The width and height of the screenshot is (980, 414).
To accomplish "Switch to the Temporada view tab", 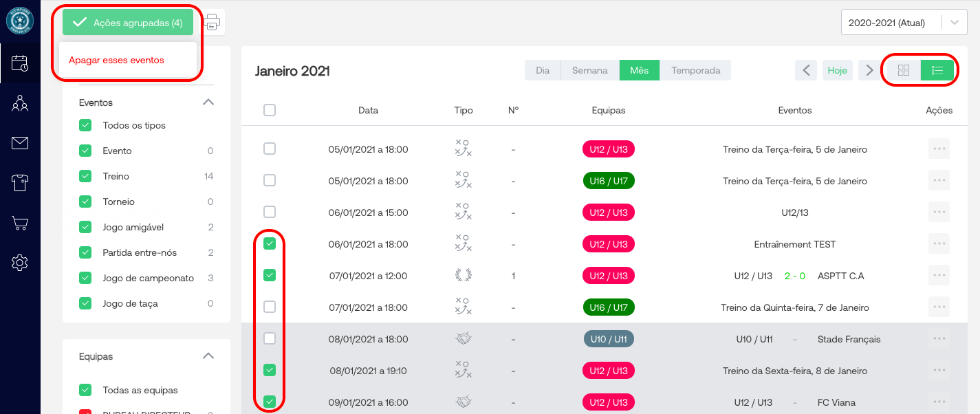I will 695,70.
